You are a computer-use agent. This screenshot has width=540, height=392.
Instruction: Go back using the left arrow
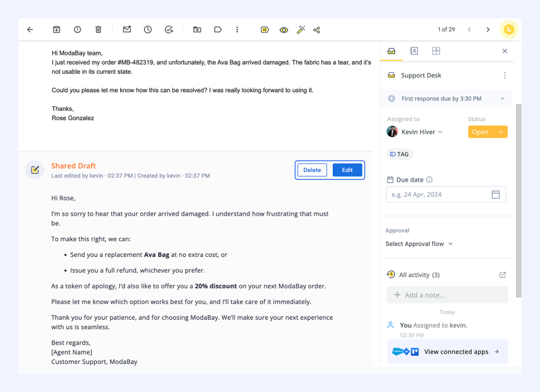[x=30, y=30]
